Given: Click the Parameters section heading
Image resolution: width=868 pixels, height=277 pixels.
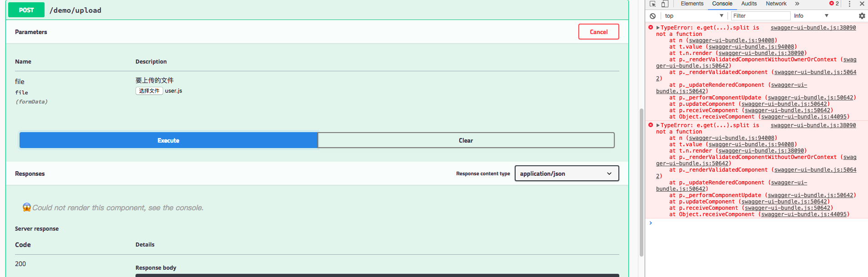Looking at the screenshot, I should [31, 32].
